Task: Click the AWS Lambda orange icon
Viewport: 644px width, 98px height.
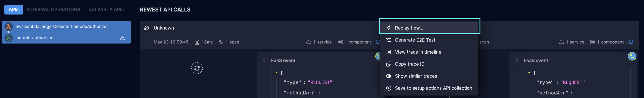Action: [8, 26]
